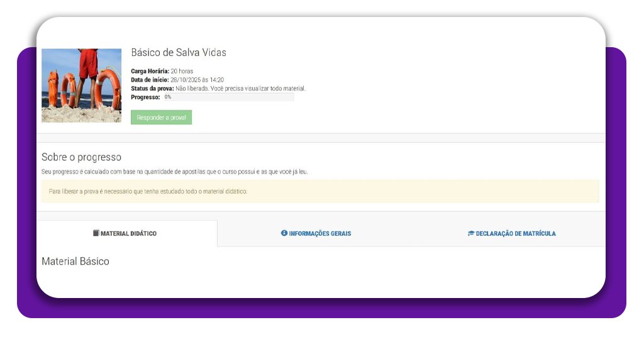This screenshot has height=337, width=644.
Task: Switch to the Informações Gerais tab
Action: point(316,233)
